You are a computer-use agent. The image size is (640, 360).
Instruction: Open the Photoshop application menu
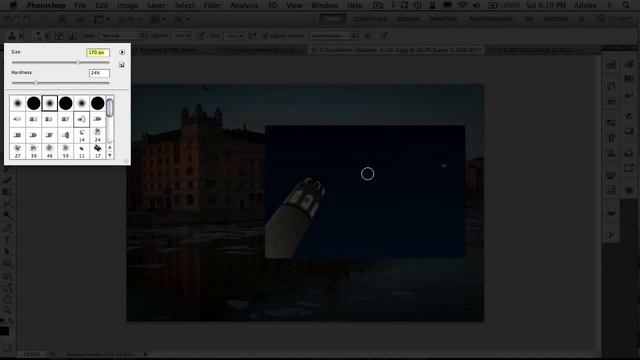pos(46,5)
